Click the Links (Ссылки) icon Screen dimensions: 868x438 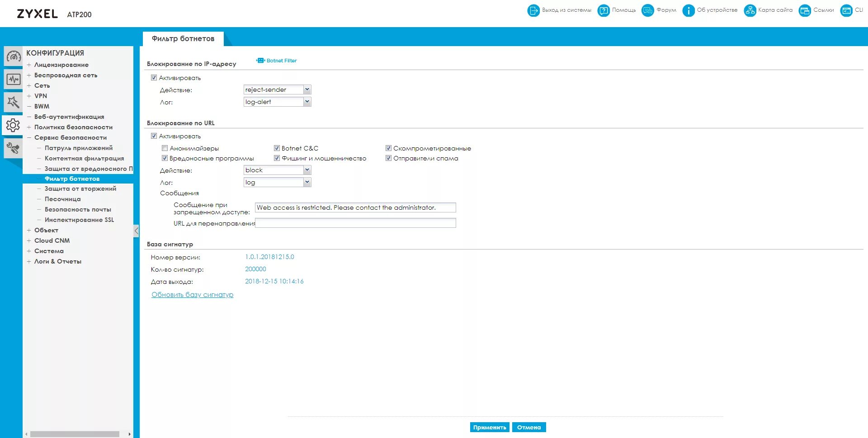tap(805, 10)
